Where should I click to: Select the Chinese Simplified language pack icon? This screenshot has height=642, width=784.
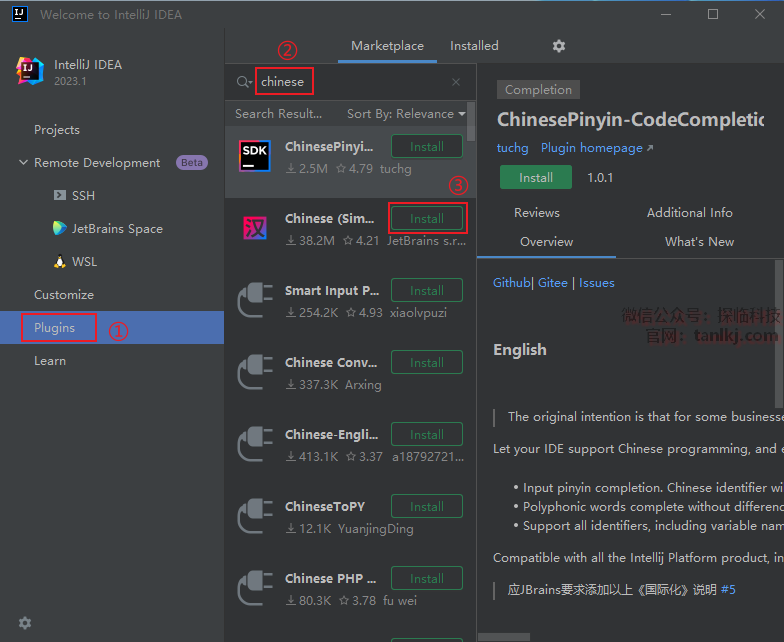tap(255, 228)
